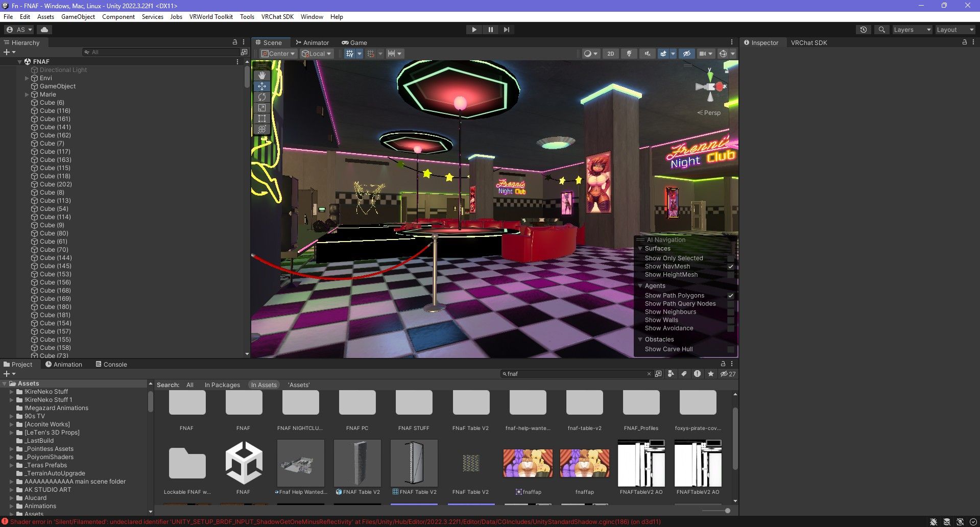980x527 pixels.
Task: Open the global search magnifier icon
Action: pyautogui.click(x=881, y=30)
